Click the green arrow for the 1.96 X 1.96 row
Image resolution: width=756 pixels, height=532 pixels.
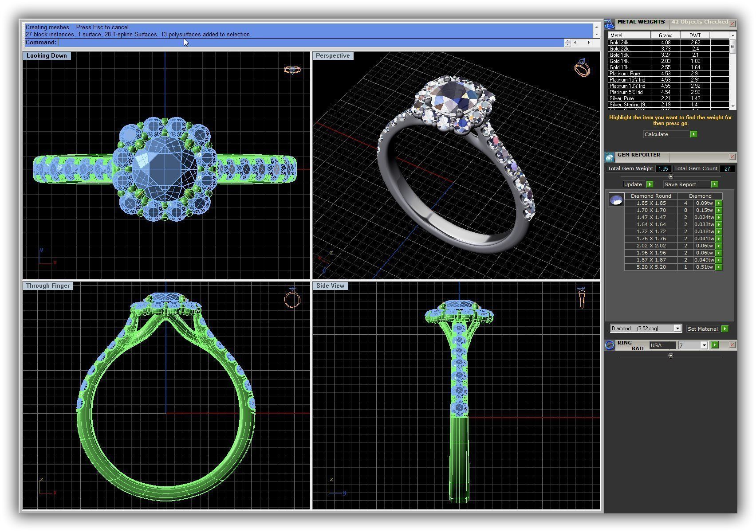719,253
